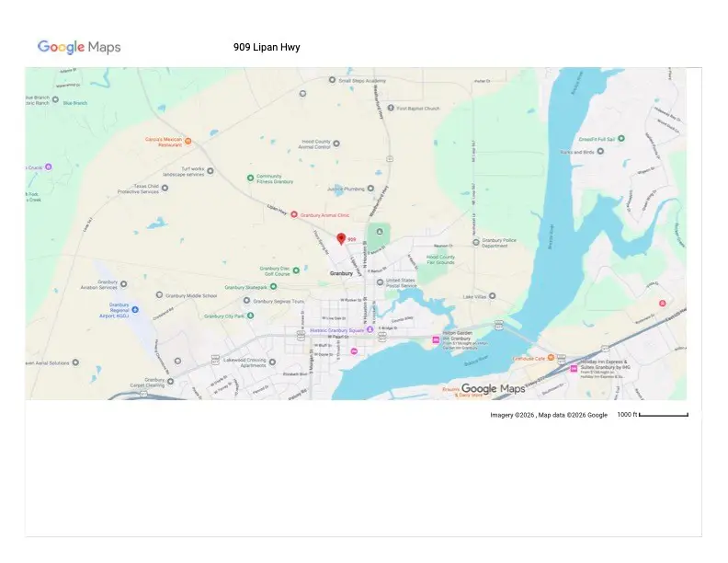Screen dimensions: 728x563
Task: Open Granbury Animal Clinic red marker
Action: [x=294, y=214]
